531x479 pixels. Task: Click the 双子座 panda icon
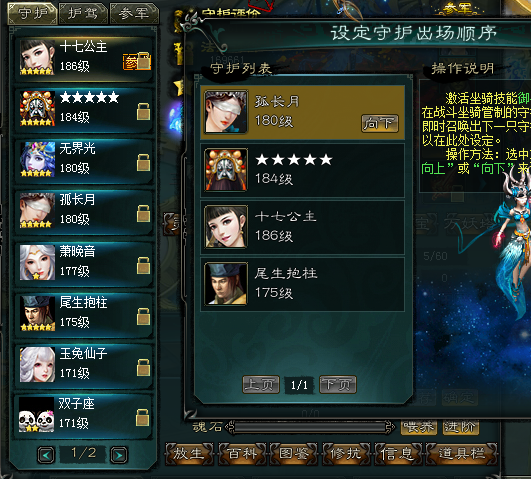click(x=37, y=415)
